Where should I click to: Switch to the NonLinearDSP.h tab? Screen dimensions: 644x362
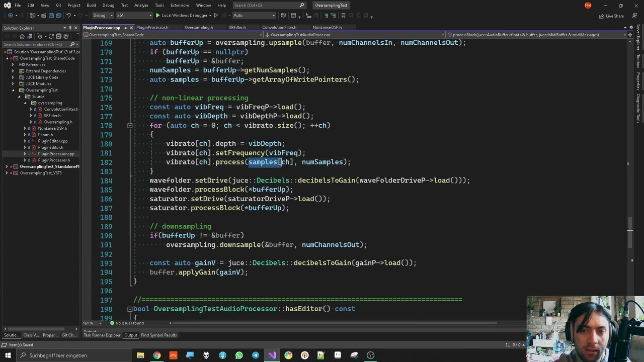point(327,28)
